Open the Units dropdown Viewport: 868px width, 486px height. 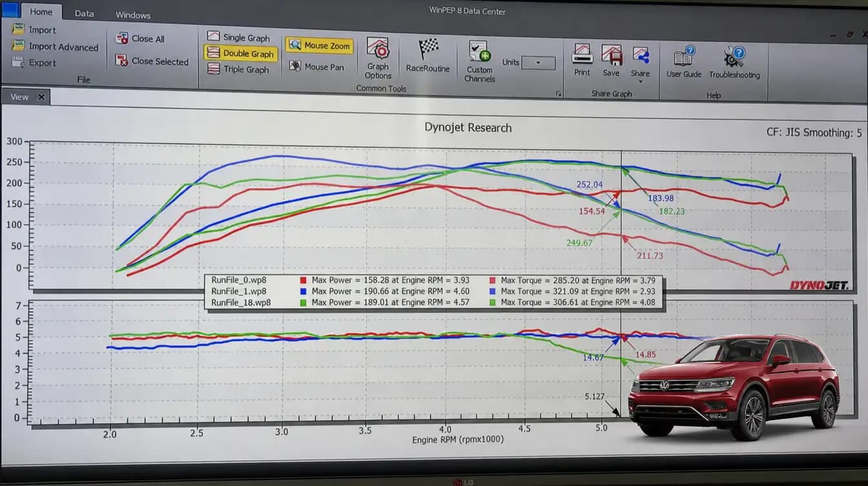538,63
